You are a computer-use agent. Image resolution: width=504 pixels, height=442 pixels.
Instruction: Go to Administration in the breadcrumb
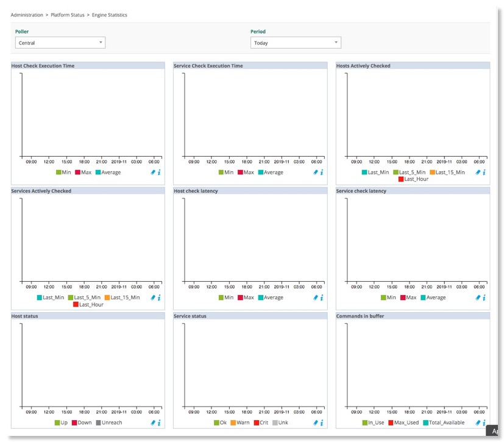tap(27, 15)
